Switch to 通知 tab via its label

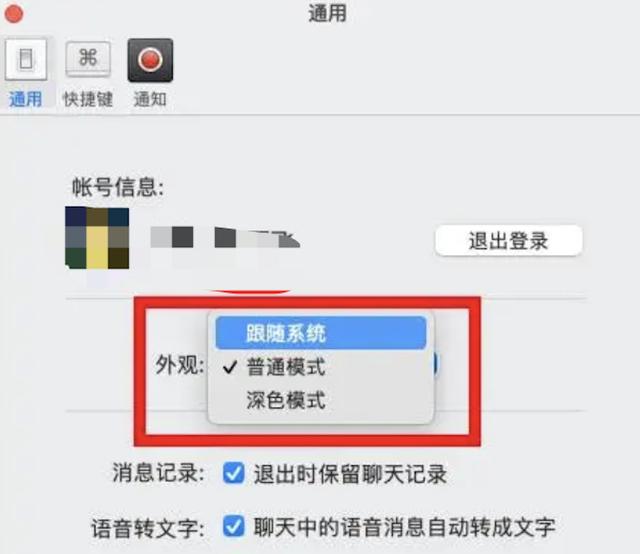pyautogui.click(x=150, y=99)
